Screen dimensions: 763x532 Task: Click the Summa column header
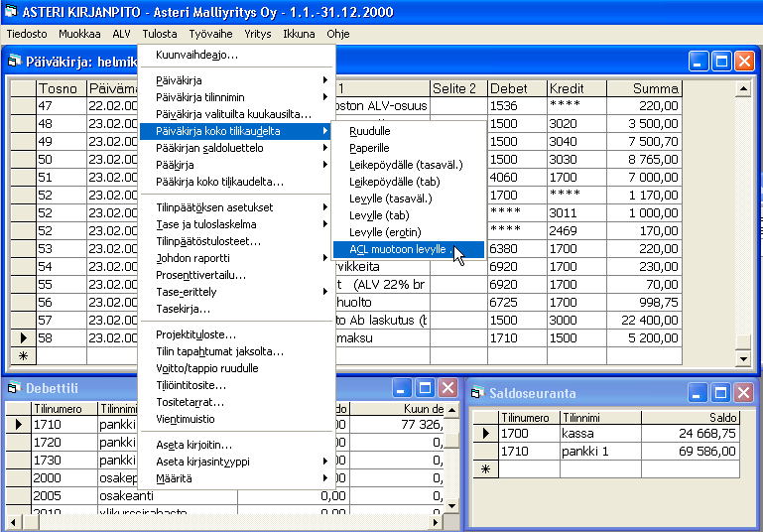coord(644,88)
